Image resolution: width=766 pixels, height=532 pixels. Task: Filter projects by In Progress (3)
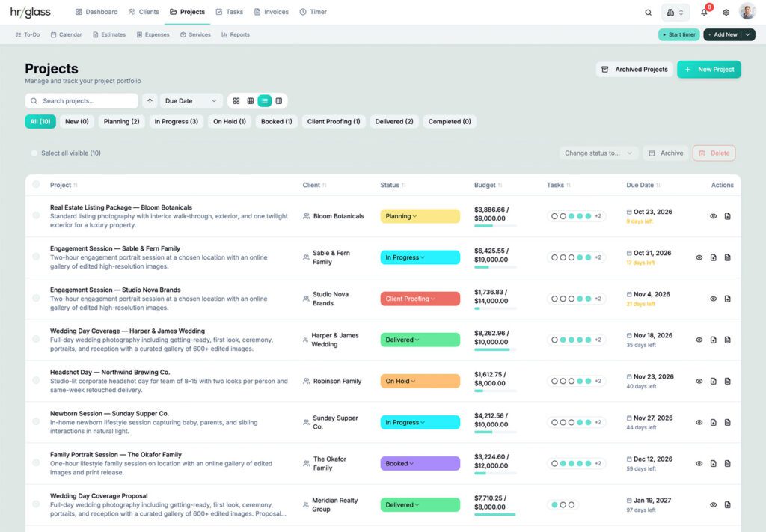[177, 122]
